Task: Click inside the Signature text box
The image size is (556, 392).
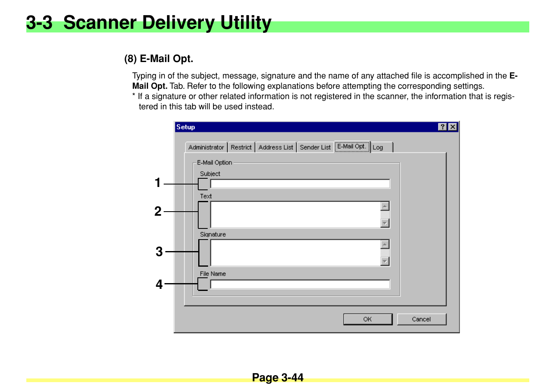Action: pyautogui.click(x=295, y=253)
